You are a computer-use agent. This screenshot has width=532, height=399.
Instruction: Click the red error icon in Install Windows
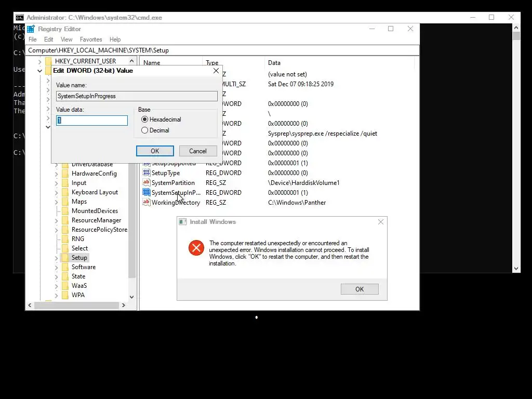pyautogui.click(x=196, y=248)
